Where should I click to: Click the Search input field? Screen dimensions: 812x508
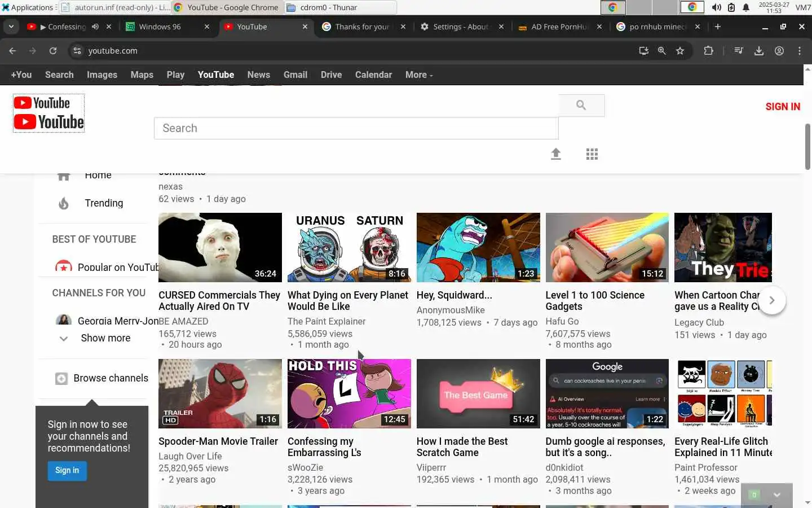coord(356,129)
